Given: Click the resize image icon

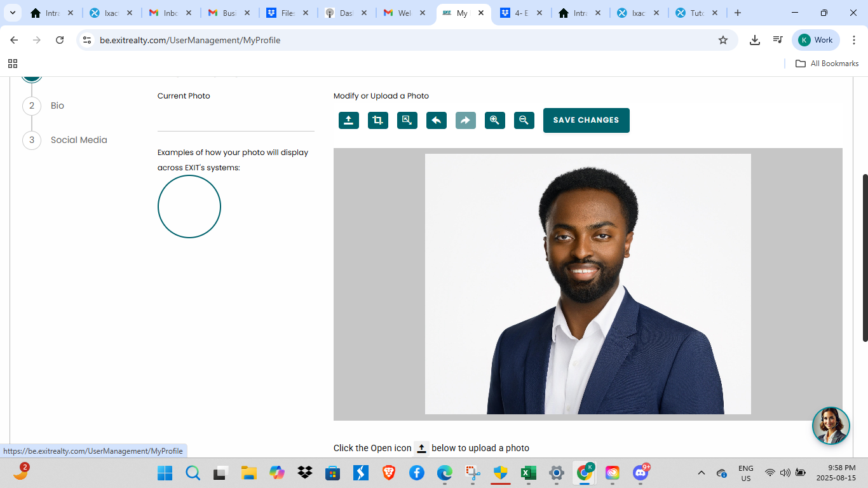Looking at the screenshot, I should (x=407, y=120).
